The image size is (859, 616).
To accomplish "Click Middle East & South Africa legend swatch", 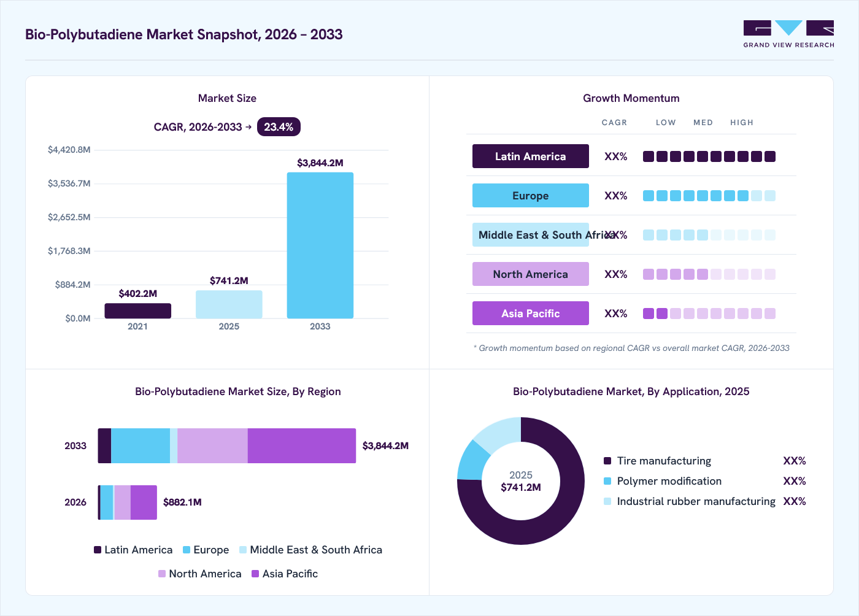I will pos(243,550).
